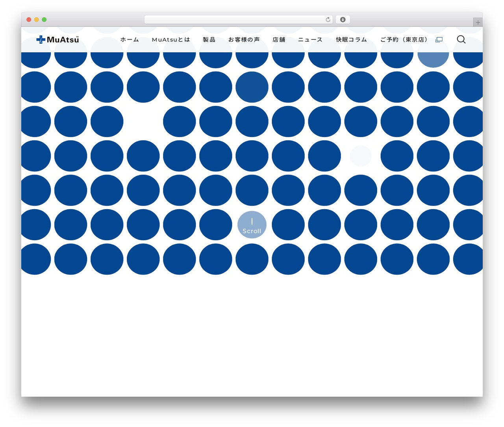Click the Scroll circle button
Viewport: 504px width, 427px height.
point(252,225)
